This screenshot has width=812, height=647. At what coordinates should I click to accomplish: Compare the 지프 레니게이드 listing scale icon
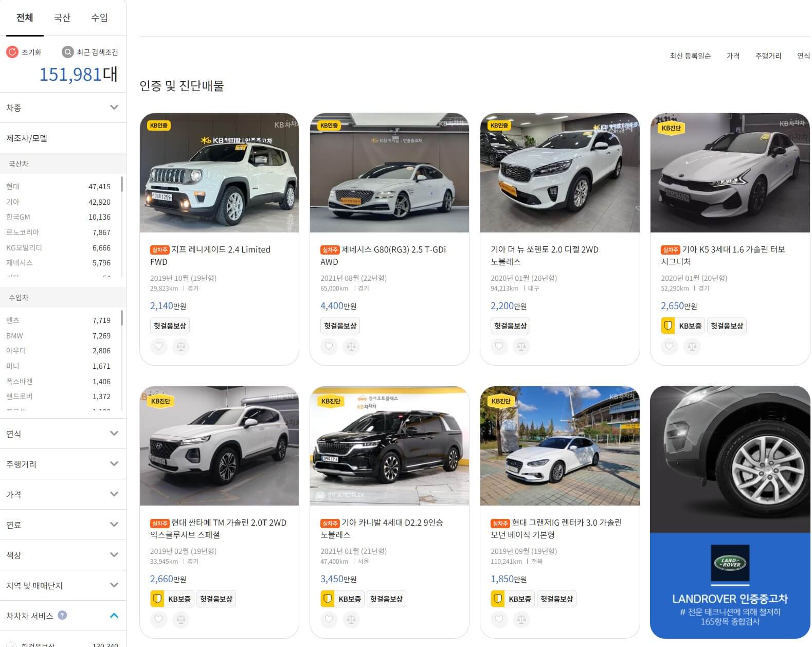click(x=181, y=346)
